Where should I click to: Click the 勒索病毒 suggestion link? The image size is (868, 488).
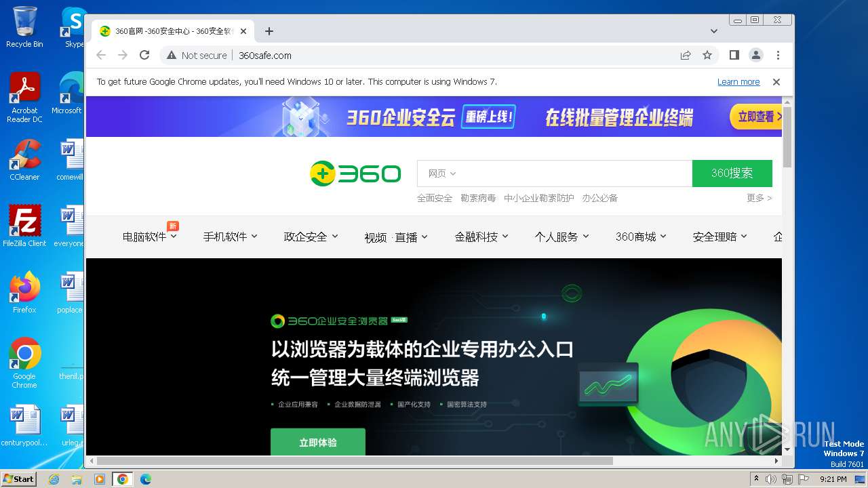(478, 198)
